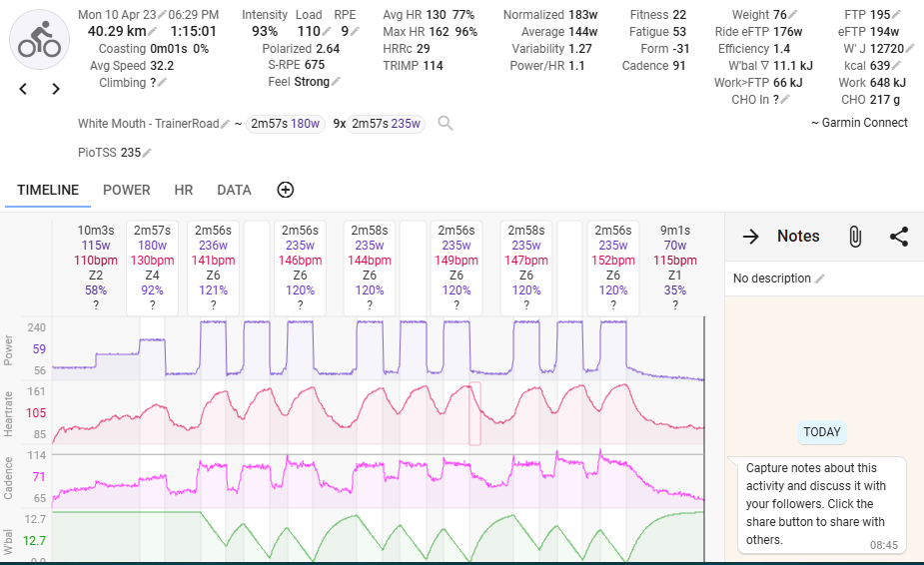Viewport: 924px width, 565px height.
Task: Edit the PioTSS 235 value
Action: click(147, 153)
